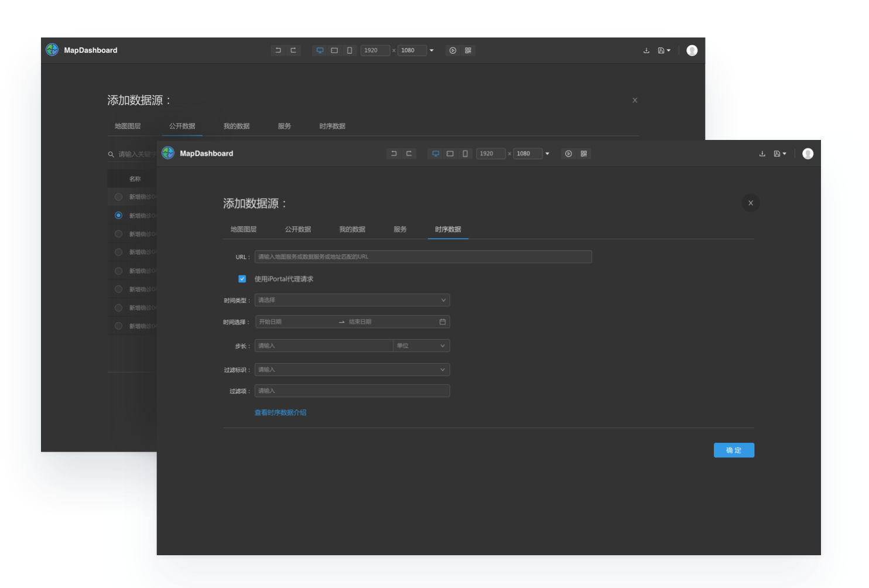Switch to the 服务 tab
Screen dimensions: 869x588
(400, 229)
